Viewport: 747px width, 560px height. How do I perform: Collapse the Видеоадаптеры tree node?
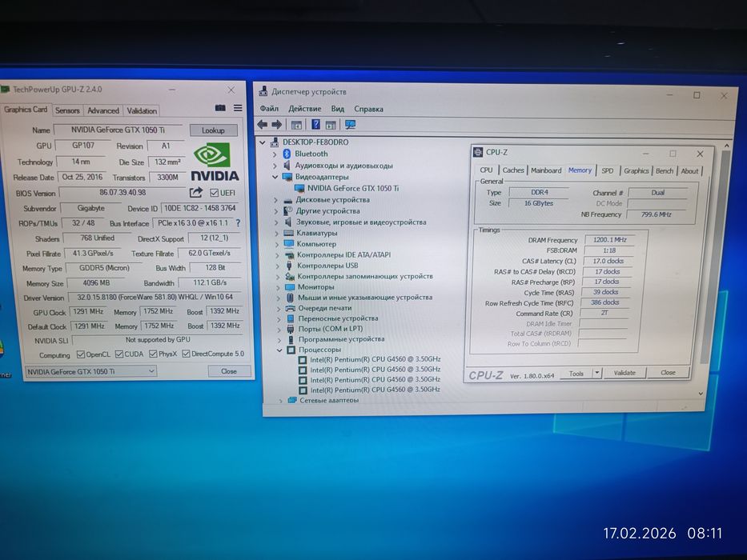pos(275,177)
